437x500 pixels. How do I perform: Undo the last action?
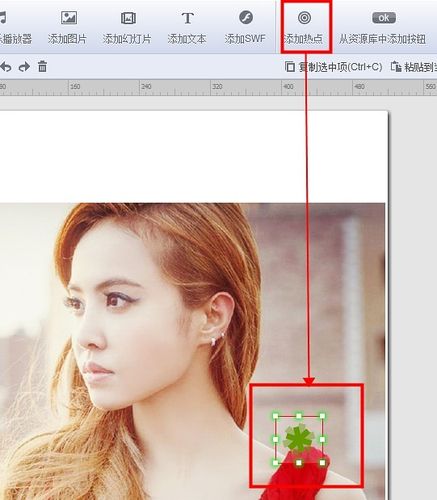pos(6,67)
